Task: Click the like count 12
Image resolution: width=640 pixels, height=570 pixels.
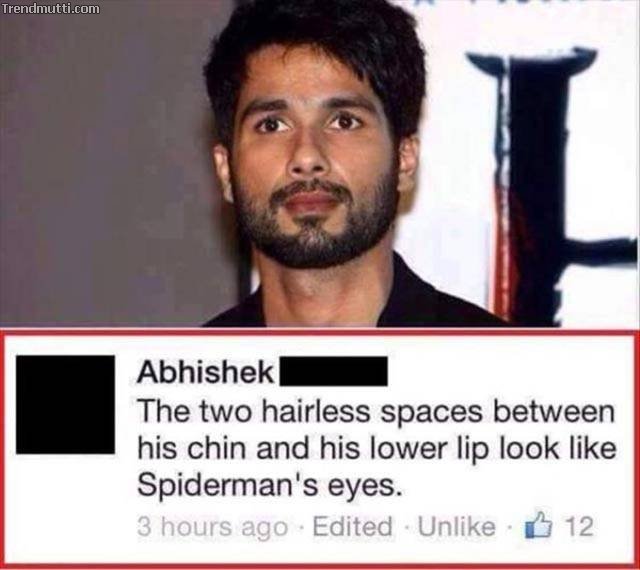Action: 578,526
